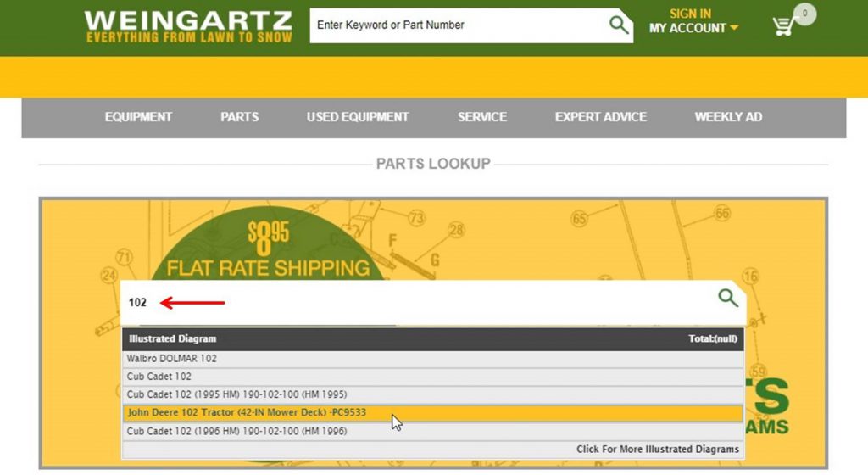Screen dimensions: 868x475
Task: Open the Service menu
Action: click(x=482, y=117)
